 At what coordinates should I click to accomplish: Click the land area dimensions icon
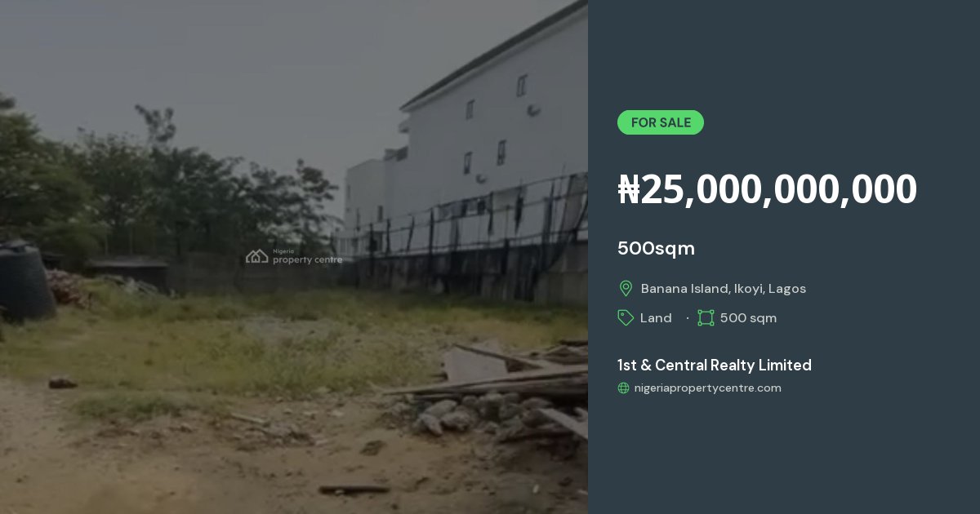point(706,317)
